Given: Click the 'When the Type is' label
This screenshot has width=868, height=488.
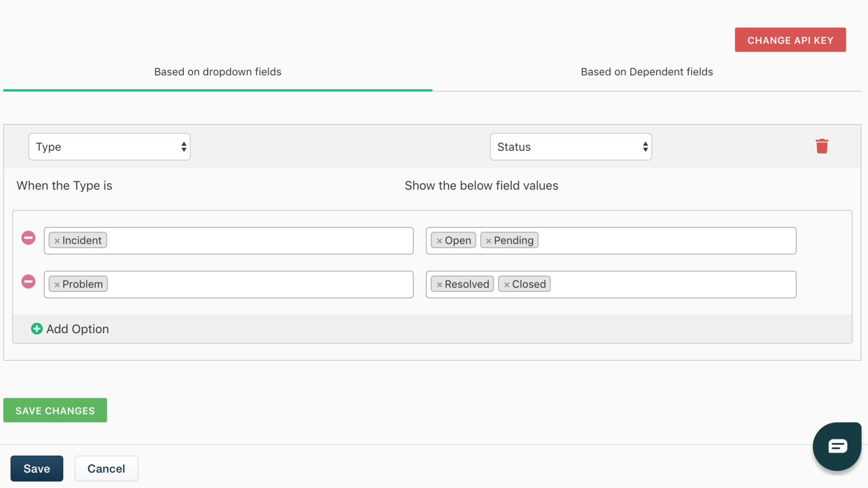Looking at the screenshot, I should tap(64, 185).
